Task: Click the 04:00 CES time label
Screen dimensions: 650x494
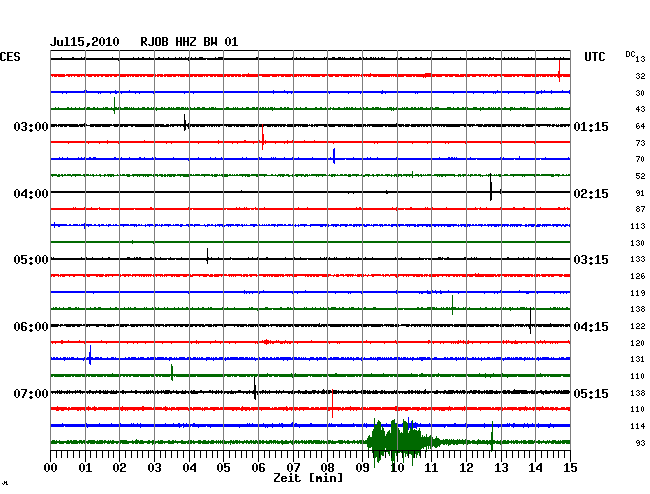Action: [31, 194]
